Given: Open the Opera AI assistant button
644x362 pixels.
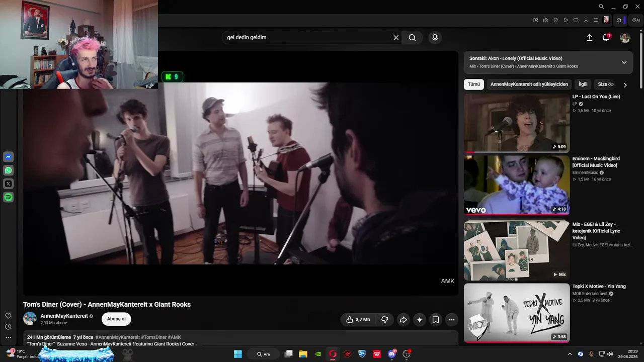Looking at the screenshot, I should pyautogui.click(x=636, y=20).
